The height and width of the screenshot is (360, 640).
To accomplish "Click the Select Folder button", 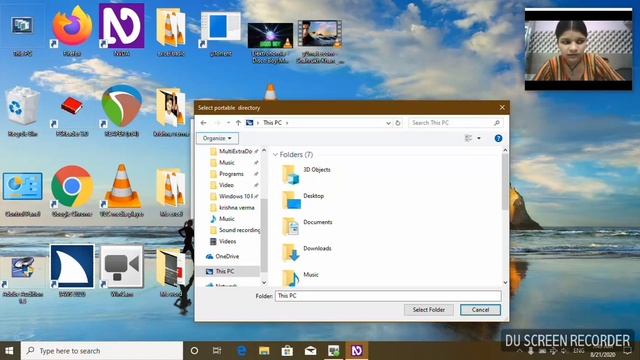I will coord(429,310).
